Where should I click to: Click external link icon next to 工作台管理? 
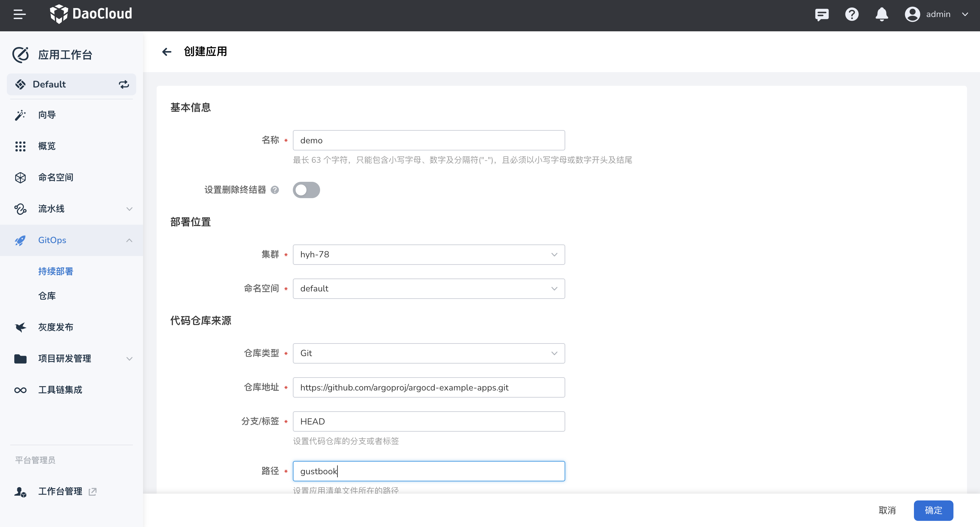pyautogui.click(x=92, y=492)
